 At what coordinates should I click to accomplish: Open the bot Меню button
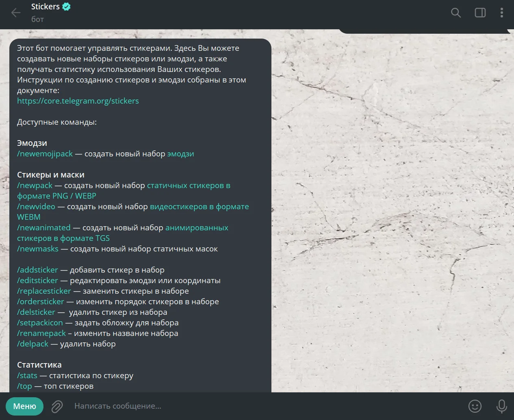[x=24, y=406]
